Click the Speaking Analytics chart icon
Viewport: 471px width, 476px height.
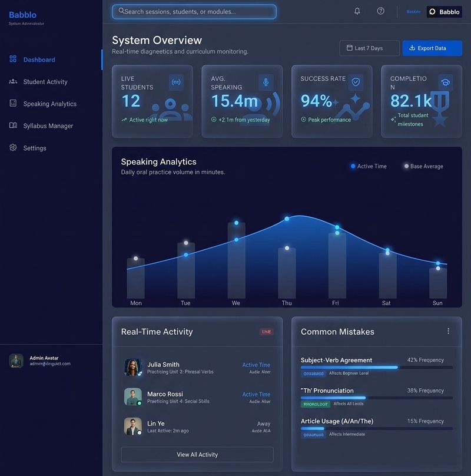pos(13,103)
